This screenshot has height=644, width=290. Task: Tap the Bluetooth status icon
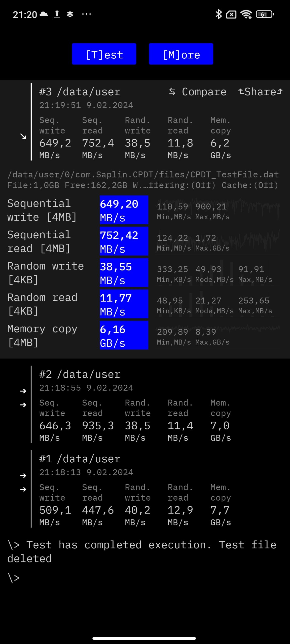coord(219,14)
